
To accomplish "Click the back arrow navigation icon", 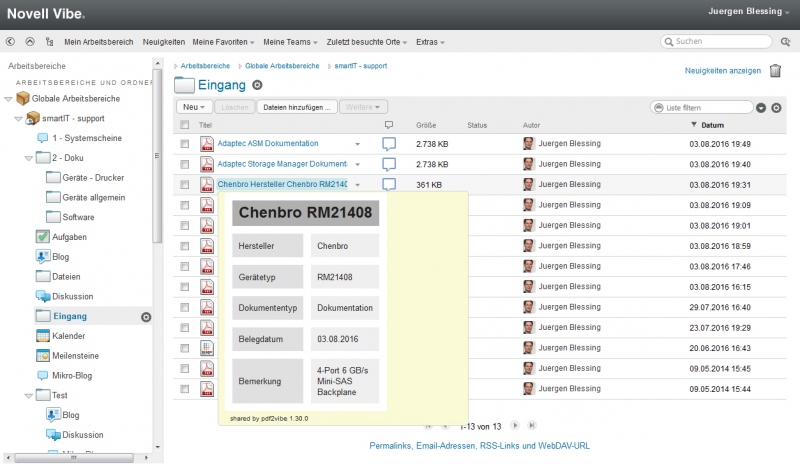I will [x=10, y=42].
